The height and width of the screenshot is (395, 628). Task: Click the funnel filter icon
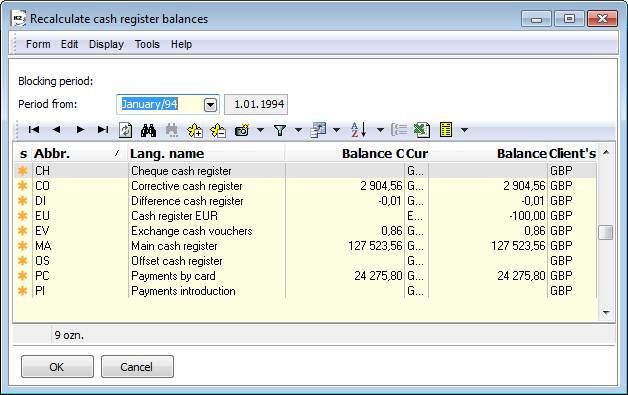280,130
